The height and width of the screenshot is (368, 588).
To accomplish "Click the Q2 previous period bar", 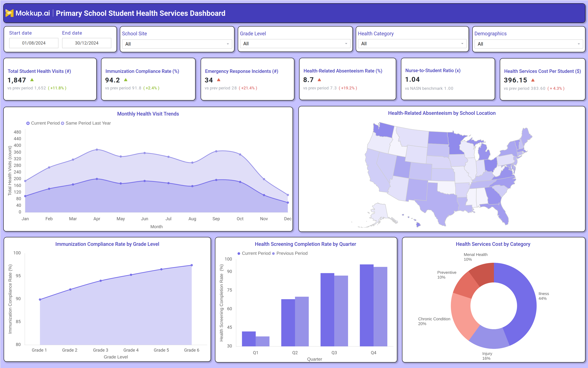I will coord(302,321).
